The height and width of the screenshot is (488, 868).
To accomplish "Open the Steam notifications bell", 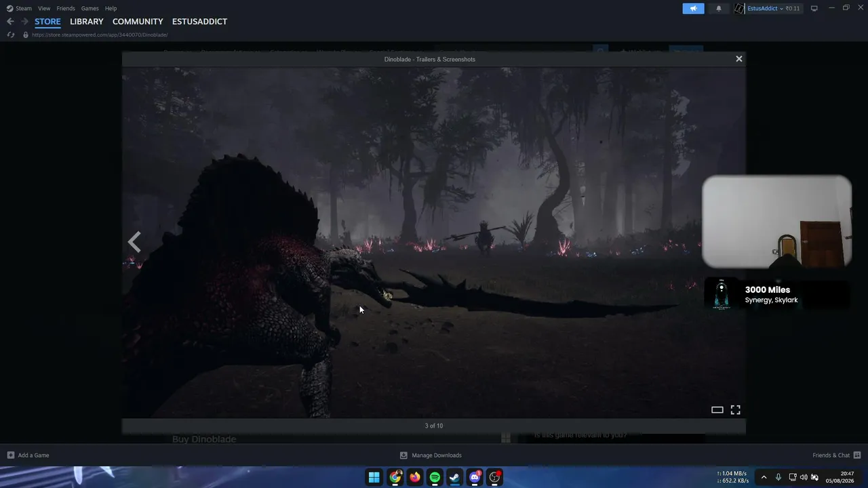I will tap(719, 8).
